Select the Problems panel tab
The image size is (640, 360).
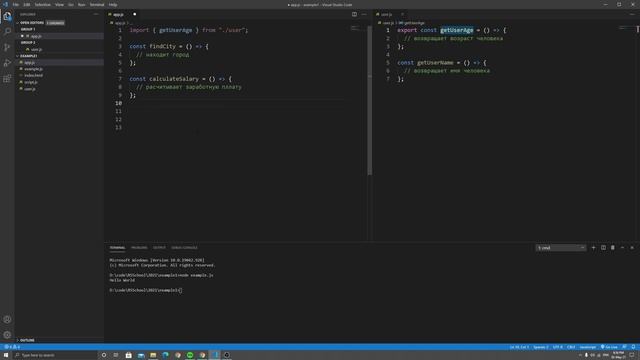(x=139, y=248)
